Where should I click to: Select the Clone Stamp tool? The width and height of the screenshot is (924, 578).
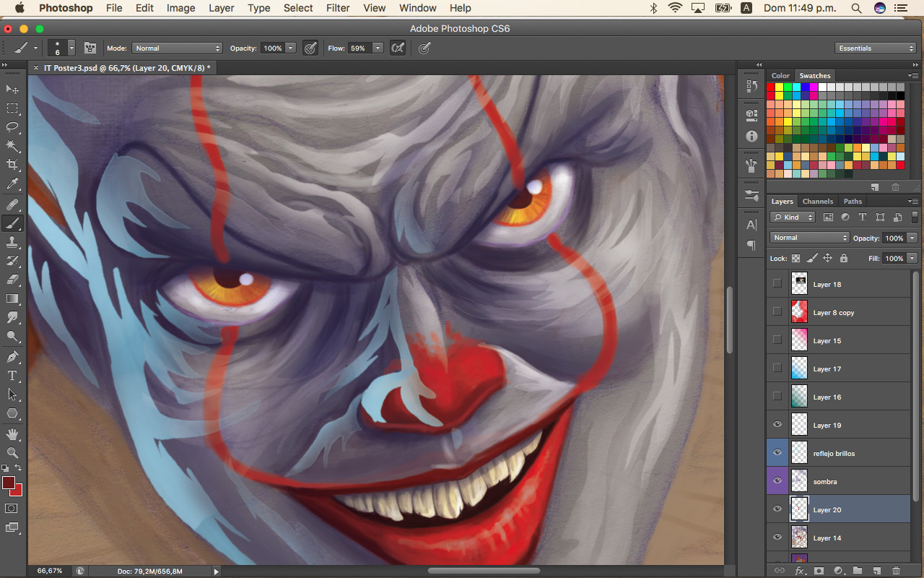point(12,242)
